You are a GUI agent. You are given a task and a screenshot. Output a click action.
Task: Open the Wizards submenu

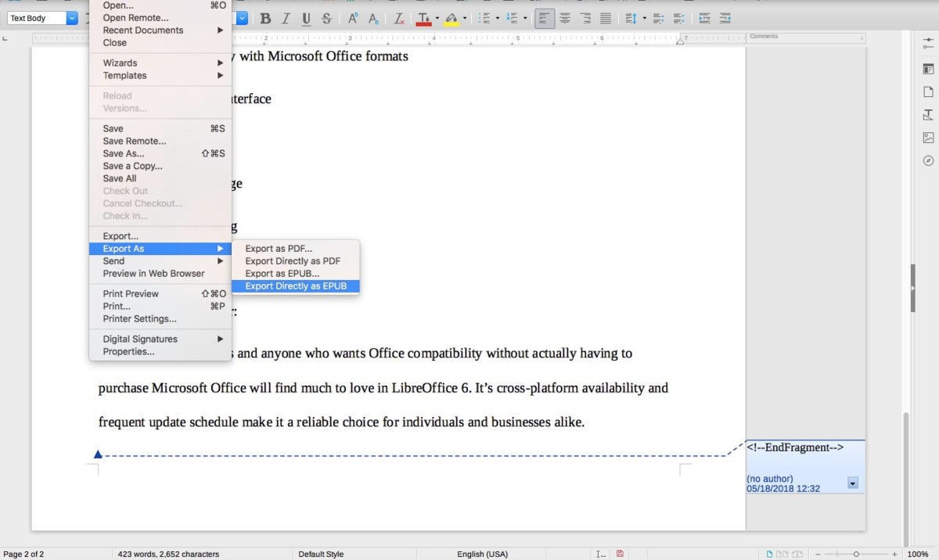(160, 63)
